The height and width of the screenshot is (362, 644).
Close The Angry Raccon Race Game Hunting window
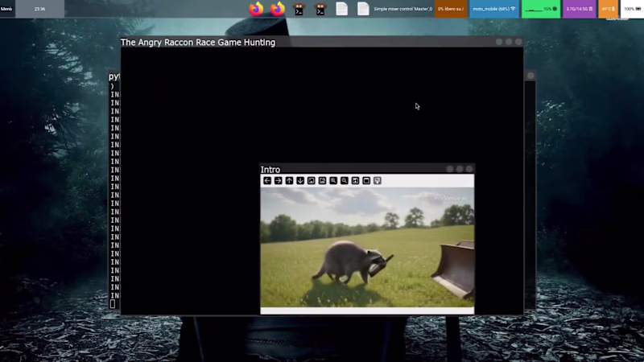(518, 42)
